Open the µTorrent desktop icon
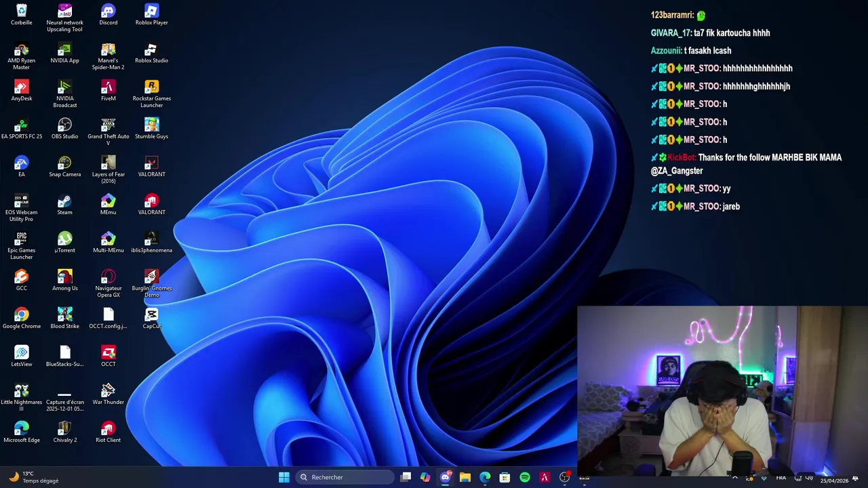Screen dimensions: 868x488 [65, 243]
